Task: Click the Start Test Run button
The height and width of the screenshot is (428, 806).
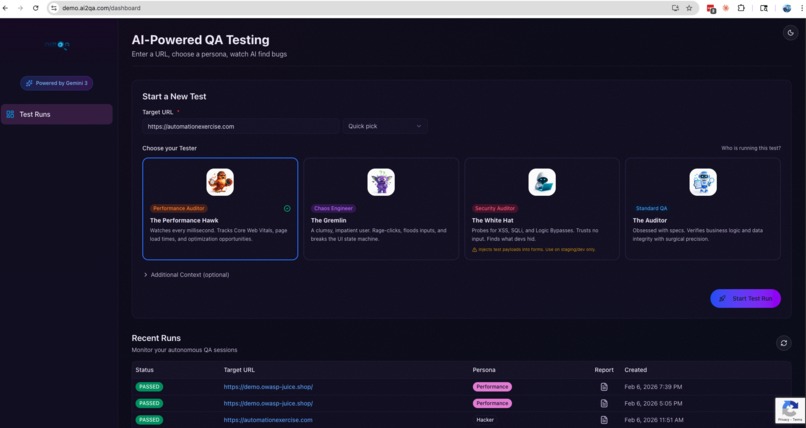Action: pos(745,299)
